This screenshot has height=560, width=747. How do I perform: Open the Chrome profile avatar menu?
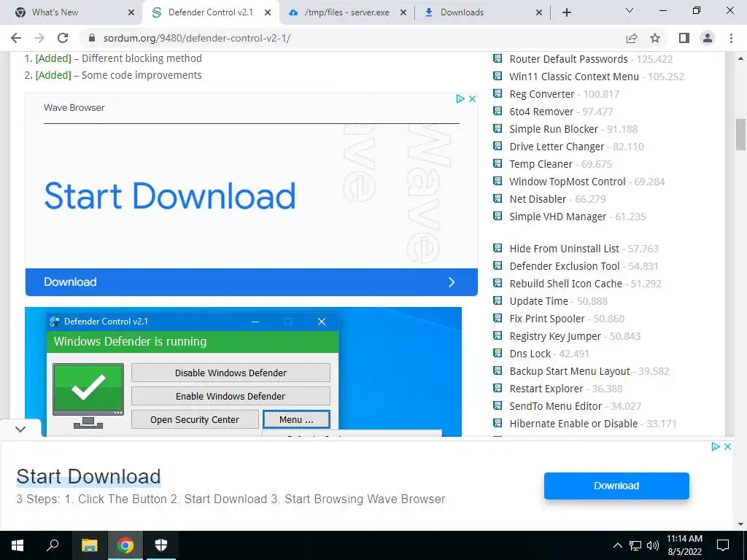[708, 38]
